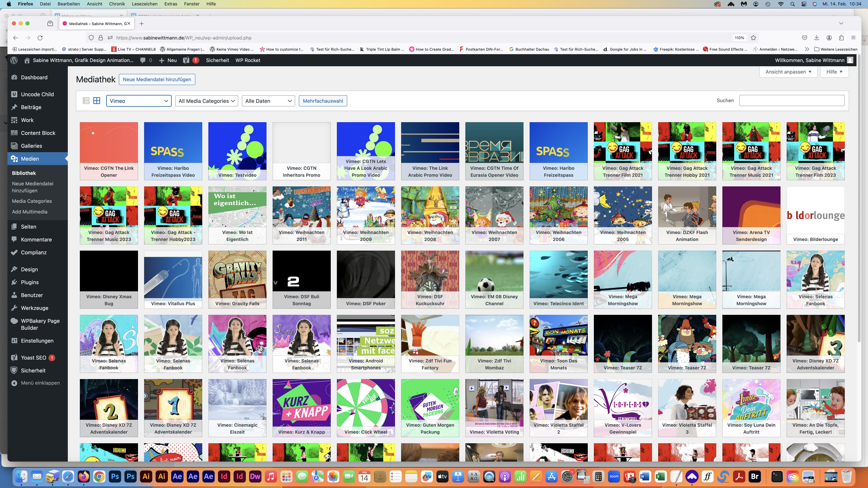Open the Extras menu in menu bar
868x488 pixels.
click(171, 4)
